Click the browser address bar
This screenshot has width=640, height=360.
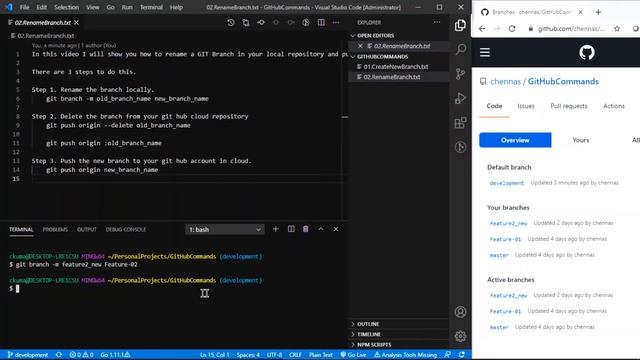(571, 29)
